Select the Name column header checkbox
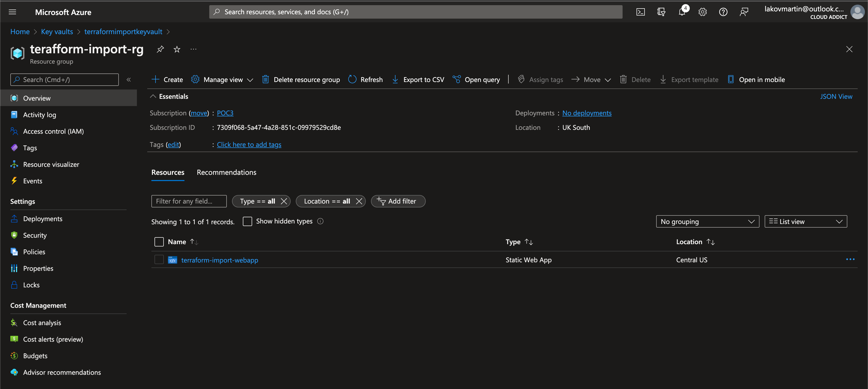868x389 pixels. (159, 242)
